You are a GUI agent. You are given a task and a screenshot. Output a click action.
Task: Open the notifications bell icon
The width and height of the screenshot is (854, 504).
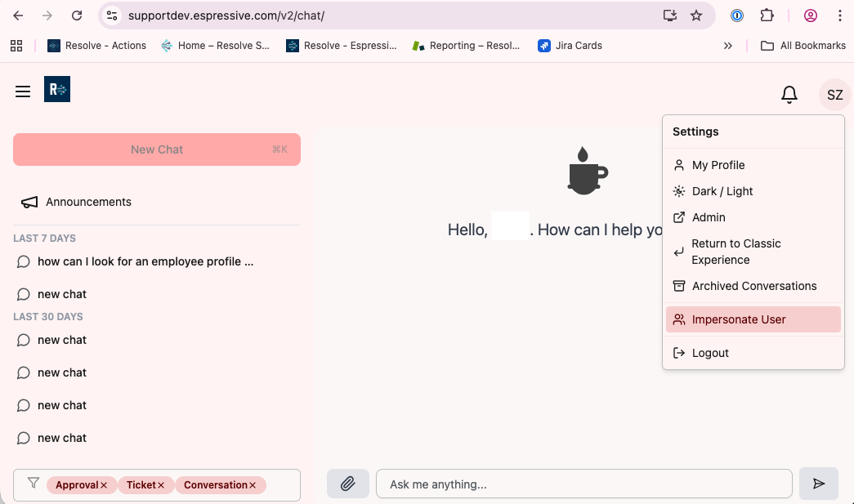789,94
